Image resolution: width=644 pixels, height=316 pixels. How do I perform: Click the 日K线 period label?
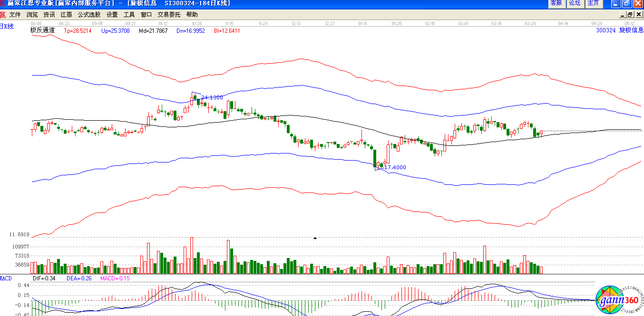7,27
